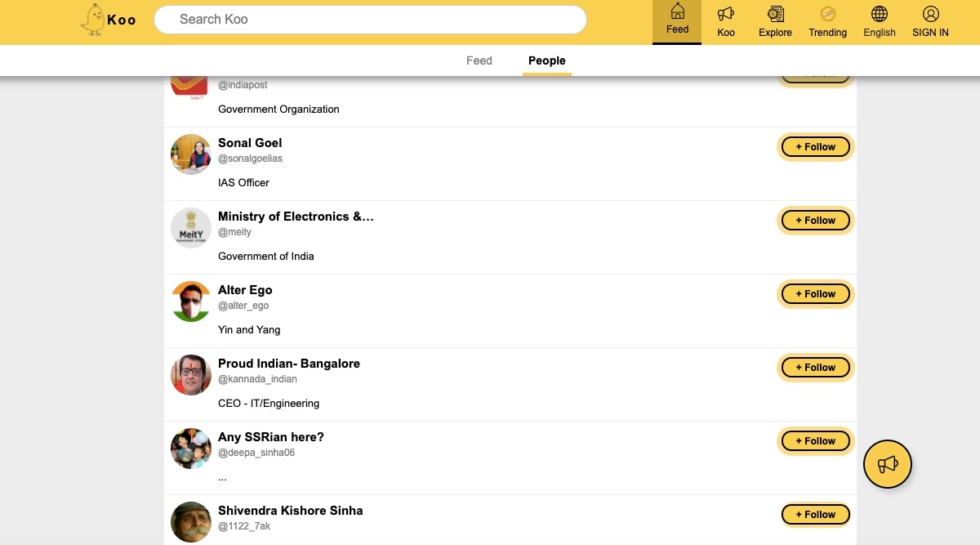
Task: Select the Koo megaphone icon in top bar
Action: pyautogui.click(x=725, y=14)
